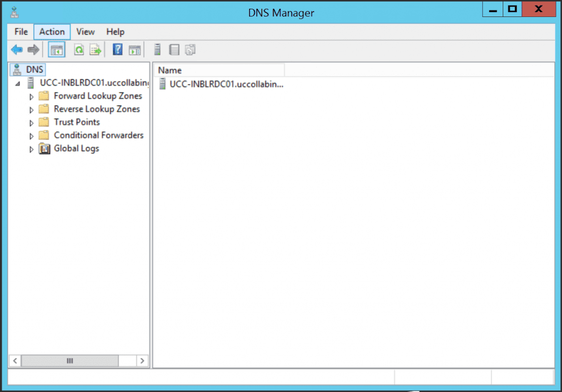Open the Action menu
Screen dimensions: 562x392
pyautogui.click(x=52, y=31)
